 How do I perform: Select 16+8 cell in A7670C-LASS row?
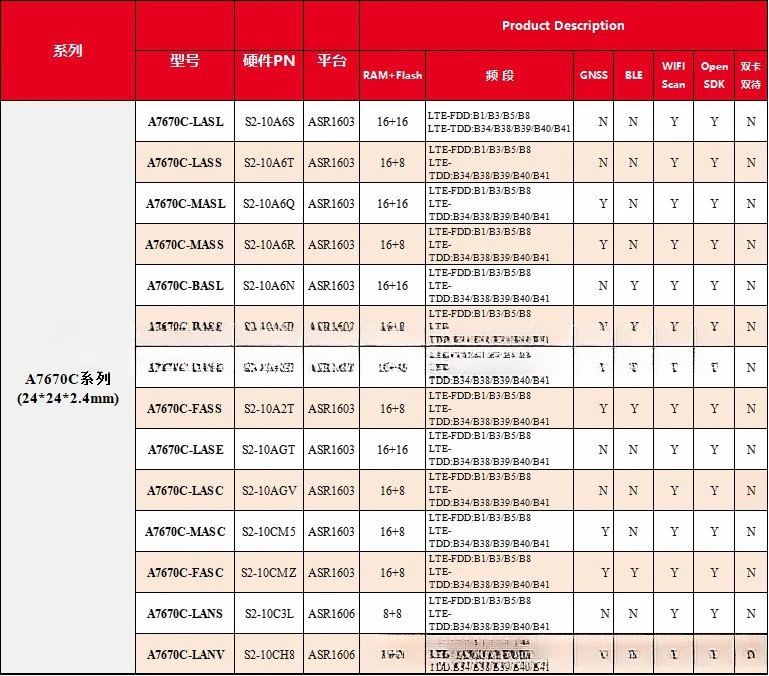(392, 162)
